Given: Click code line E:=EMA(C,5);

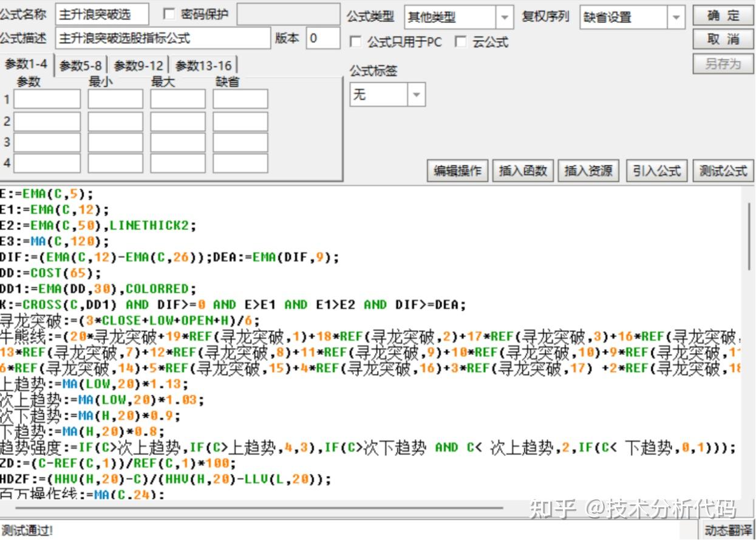Looking at the screenshot, I should tap(47, 194).
